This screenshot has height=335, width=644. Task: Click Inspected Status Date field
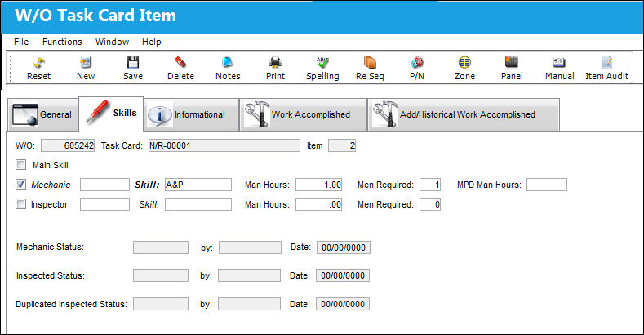pos(343,275)
